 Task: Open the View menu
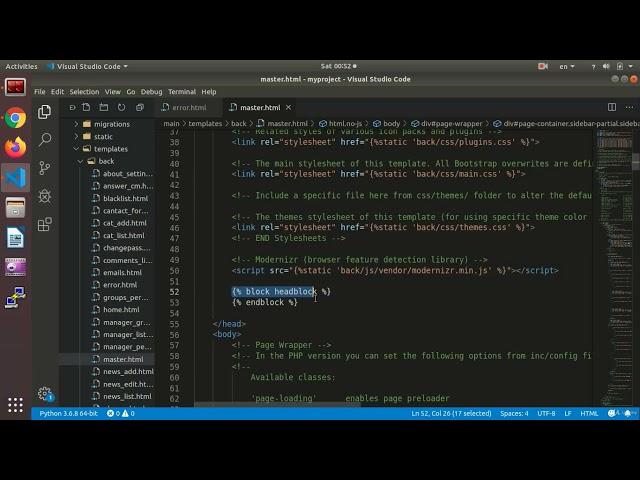tap(113, 92)
